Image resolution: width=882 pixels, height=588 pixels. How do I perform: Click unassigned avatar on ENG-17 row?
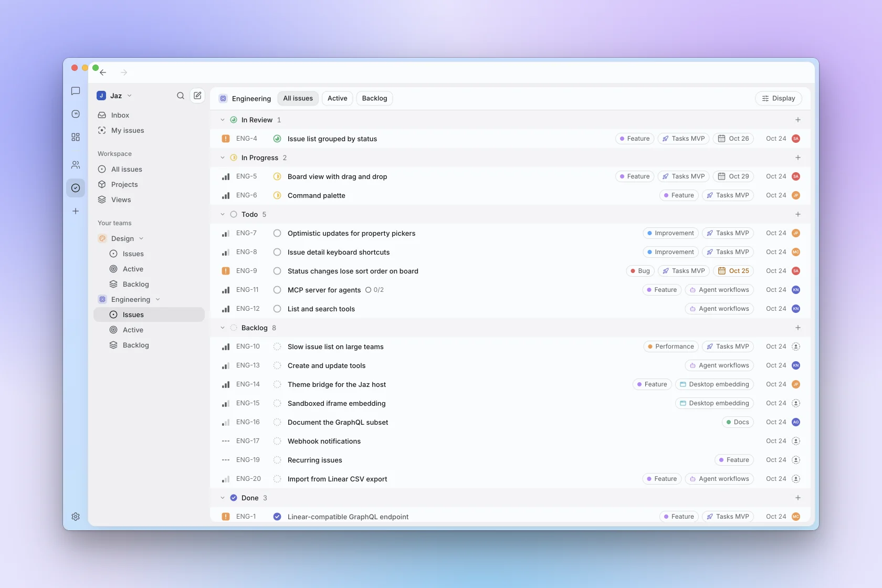[x=796, y=441]
